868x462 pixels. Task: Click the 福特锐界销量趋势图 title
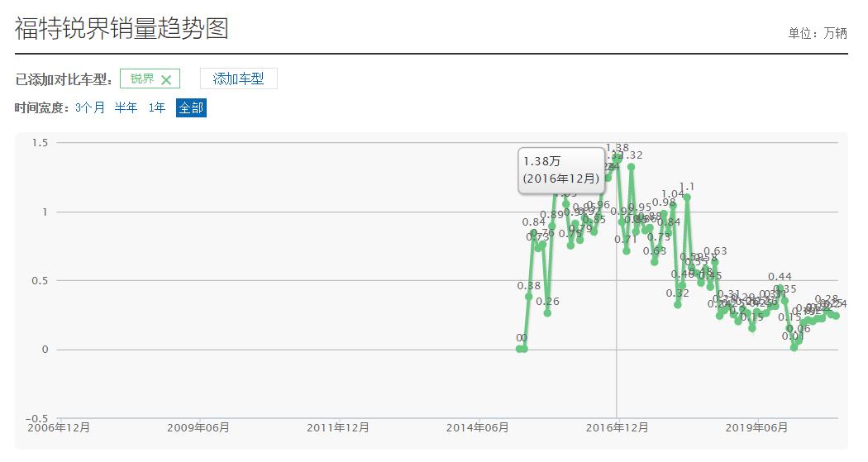point(122,28)
